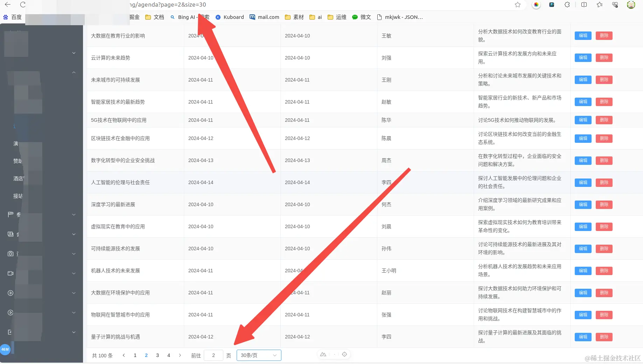Viewport: 643px width, 364px height.
Task: Delete the 深度学习的最新进展 row
Action: point(604,204)
